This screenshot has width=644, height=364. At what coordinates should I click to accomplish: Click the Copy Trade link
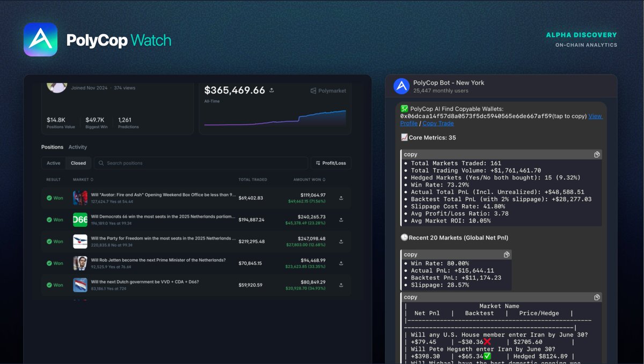[x=438, y=123]
